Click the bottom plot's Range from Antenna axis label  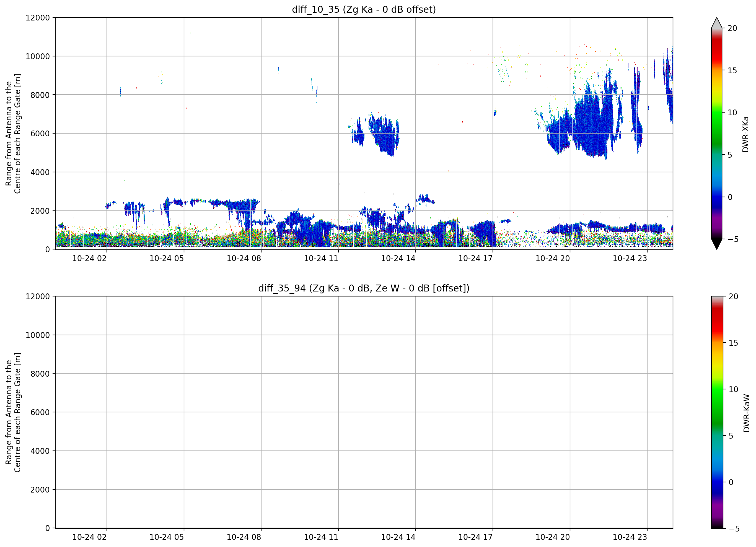pyautogui.click(x=13, y=412)
